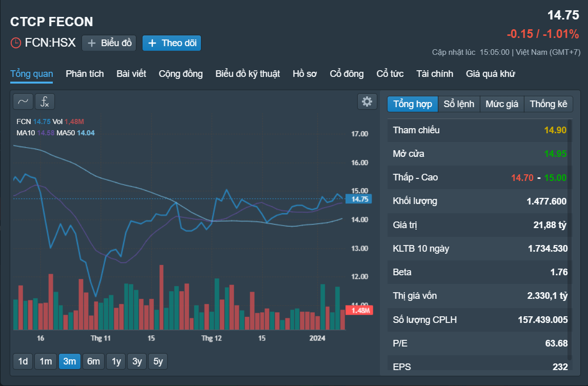This screenshot has width=588, height=386.
Task: Set chart range to 5y
Action: coord(158,361)
